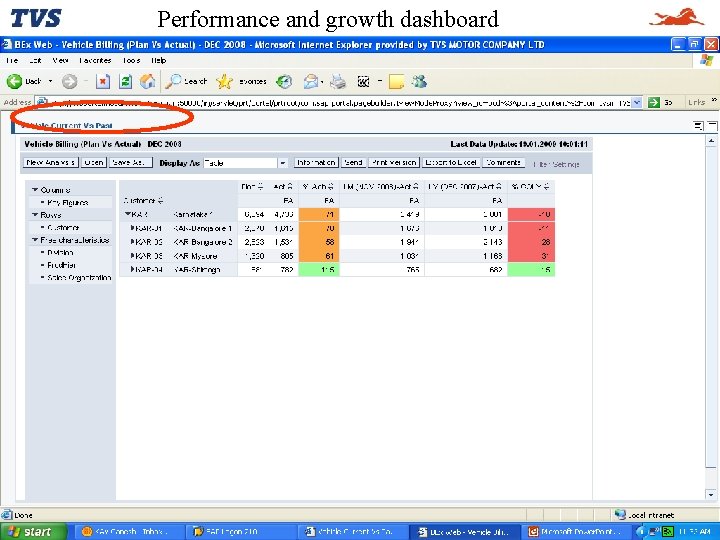Switch to Microsoft PowerPoint taskbar item

click(x=577, y=532)
